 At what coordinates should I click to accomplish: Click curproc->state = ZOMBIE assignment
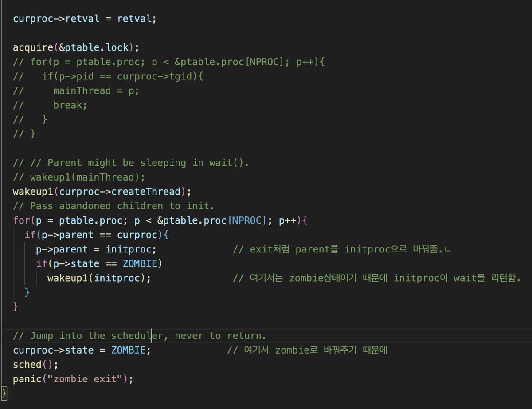point(82,350)
